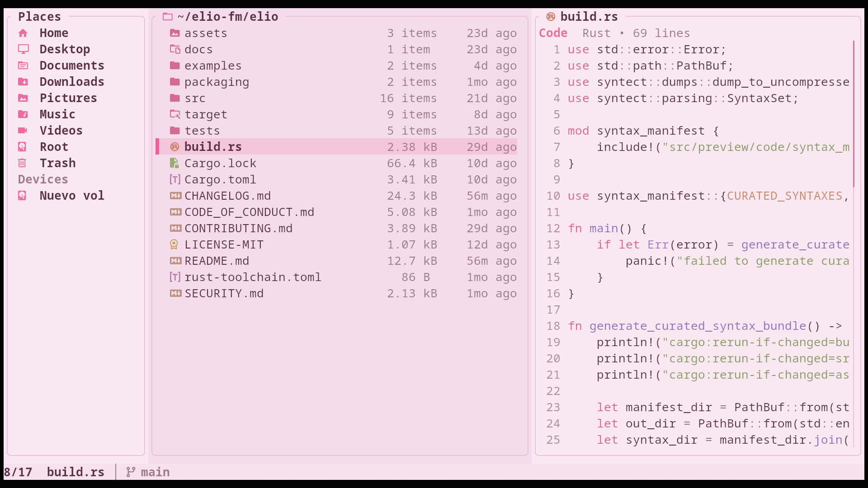Click the main branch name in status bar
Viewport: 868px width, 488px height.
pyautogui.click(x=155, y=472)
